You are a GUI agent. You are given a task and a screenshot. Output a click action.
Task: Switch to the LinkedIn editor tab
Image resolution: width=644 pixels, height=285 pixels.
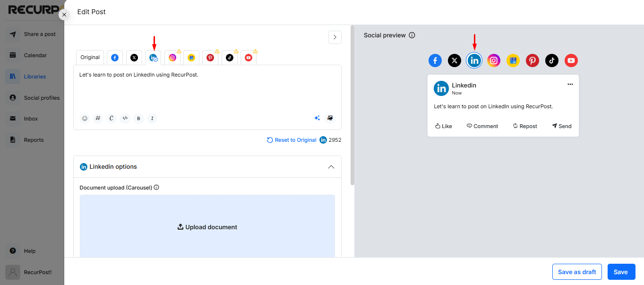click(153, 58)
